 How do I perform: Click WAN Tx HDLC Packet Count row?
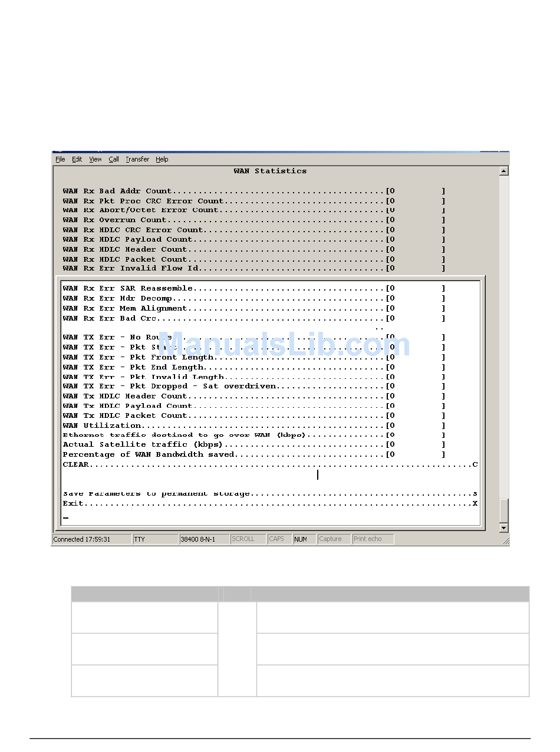[254, 415]
